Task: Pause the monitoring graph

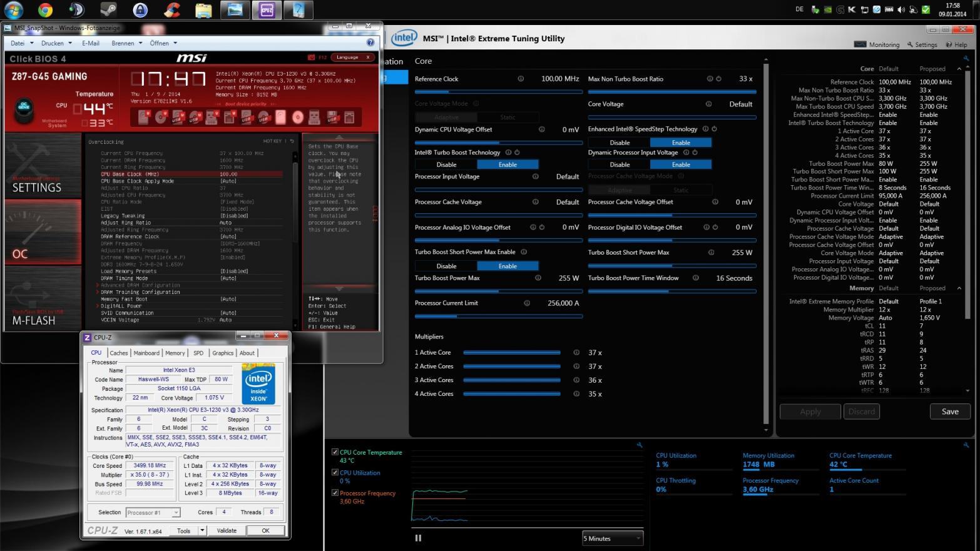Action: tap(418, 538)
